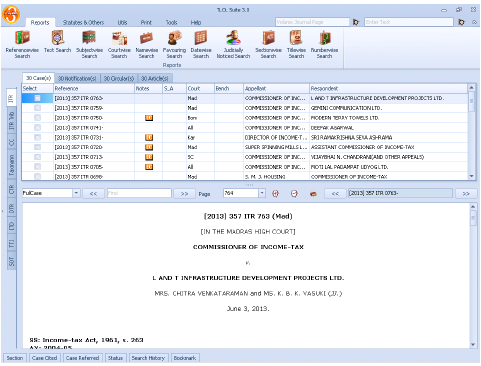Click the small red print icon in document toolbar

[x=313, y=194]
